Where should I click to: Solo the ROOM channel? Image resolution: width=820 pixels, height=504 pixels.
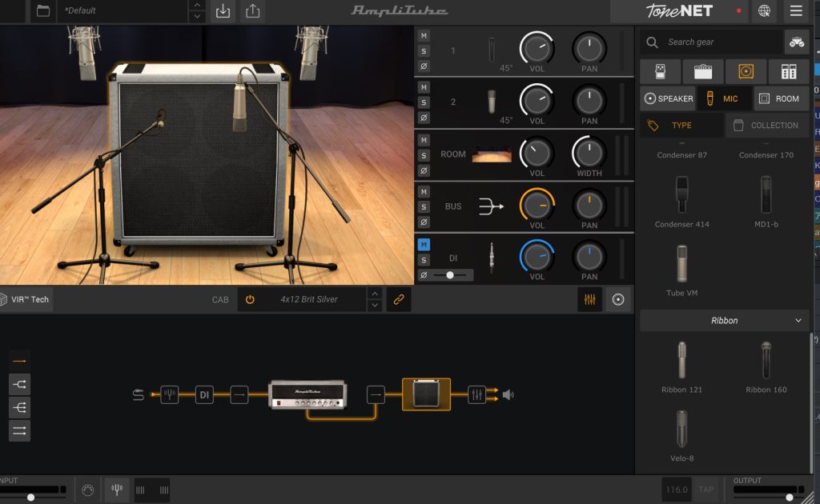424,154
